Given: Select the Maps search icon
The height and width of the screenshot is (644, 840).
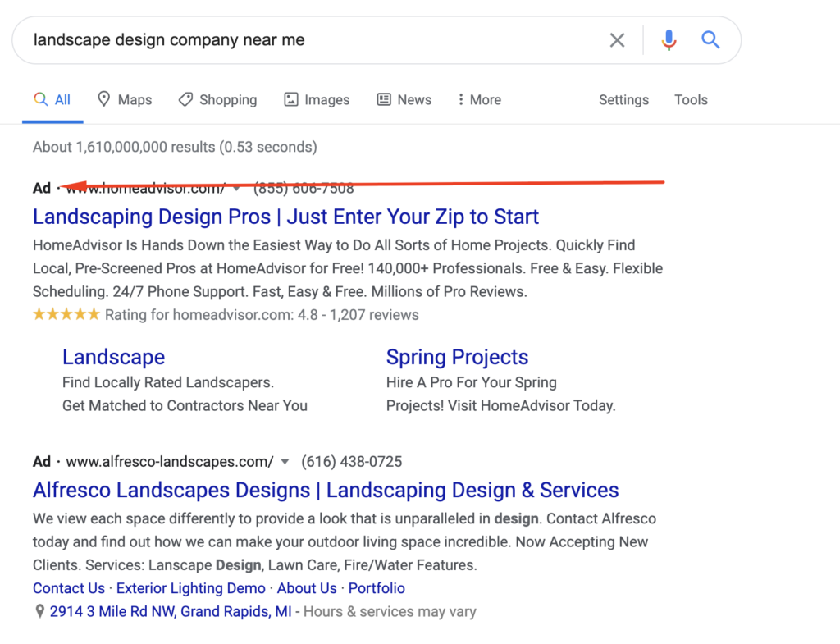Looking at the screenshot, I should pyautogui.click(x=105, y=98).
